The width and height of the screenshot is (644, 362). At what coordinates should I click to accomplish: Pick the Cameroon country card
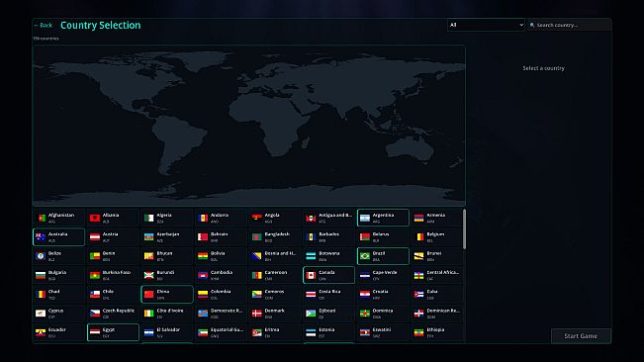[275, 275]
